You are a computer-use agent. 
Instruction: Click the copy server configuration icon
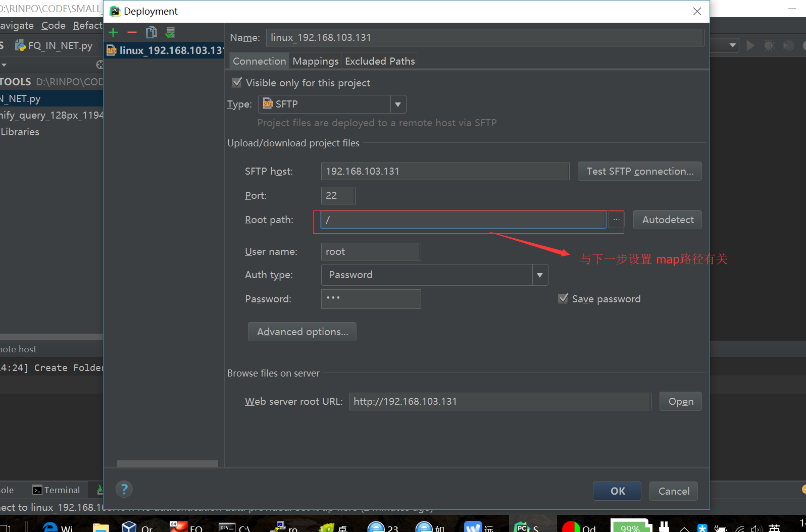(151, 33)
